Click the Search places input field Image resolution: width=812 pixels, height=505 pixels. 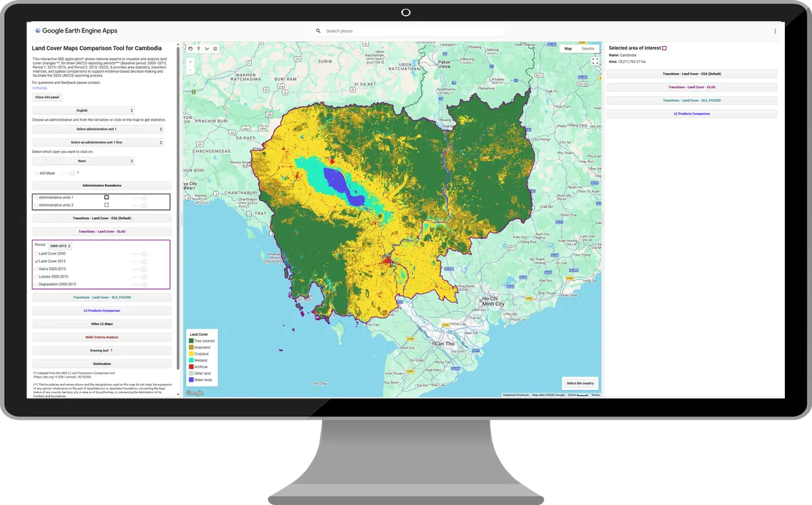(x=409, y=31)
